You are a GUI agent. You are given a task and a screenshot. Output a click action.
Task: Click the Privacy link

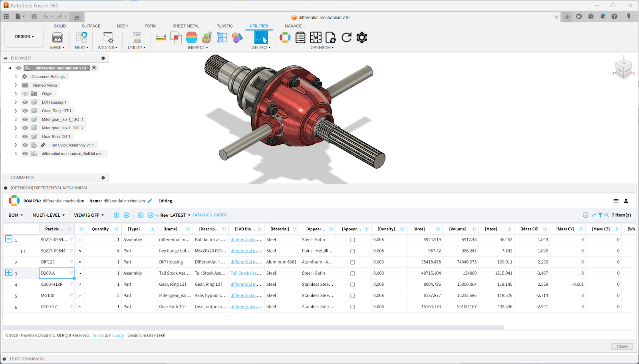pyautogui.click(x=116, y=336)
